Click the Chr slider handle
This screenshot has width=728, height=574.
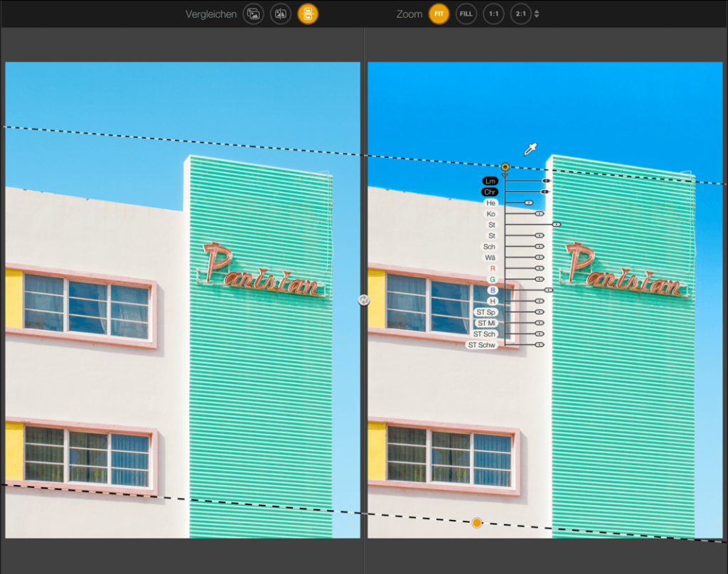[x=545, y=191]
